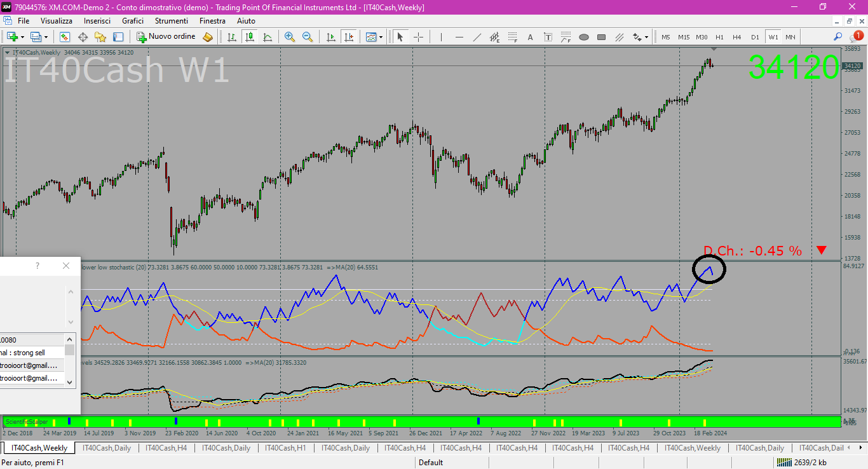Toggle chart shift
Screen dimensions: 868x469
(x=348, y=37)
